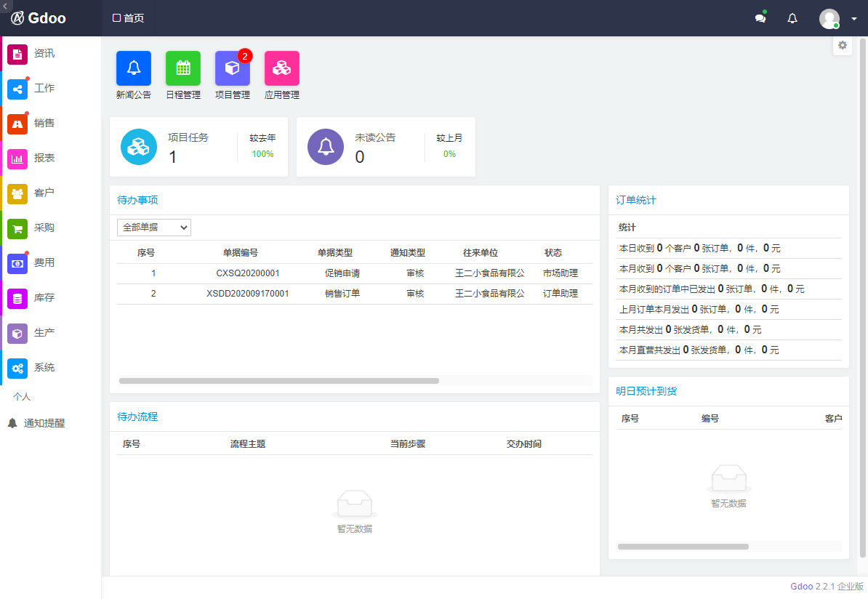Collapse the sidebar using top-left chevron
868x599 pixels.
tap(7, 5)
